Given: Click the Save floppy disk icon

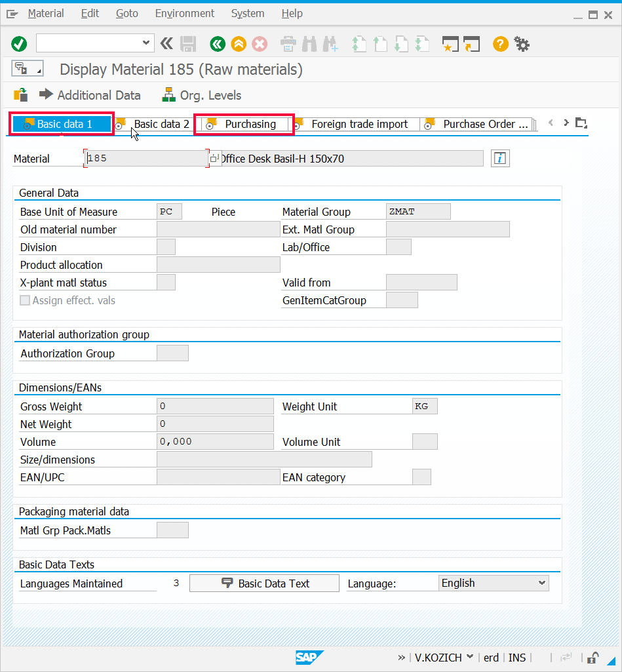Looking at the screenshot, I should click(187, 44).
